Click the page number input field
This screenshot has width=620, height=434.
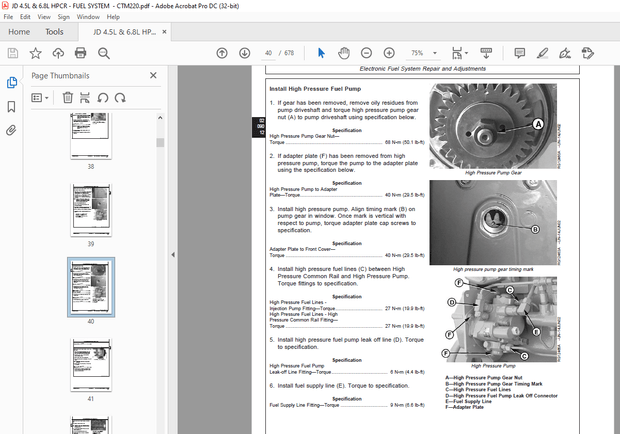tap(268, 53)
